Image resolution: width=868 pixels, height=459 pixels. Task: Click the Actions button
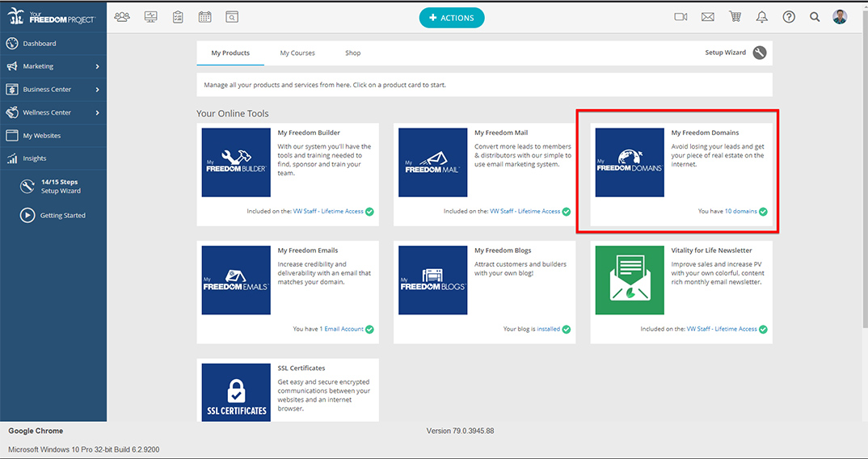click(x=452, y=18)
